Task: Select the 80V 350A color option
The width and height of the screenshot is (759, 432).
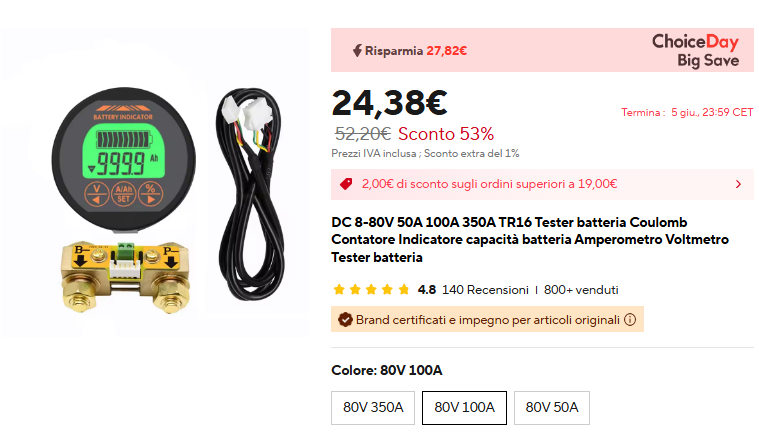Action: (373, 407)
